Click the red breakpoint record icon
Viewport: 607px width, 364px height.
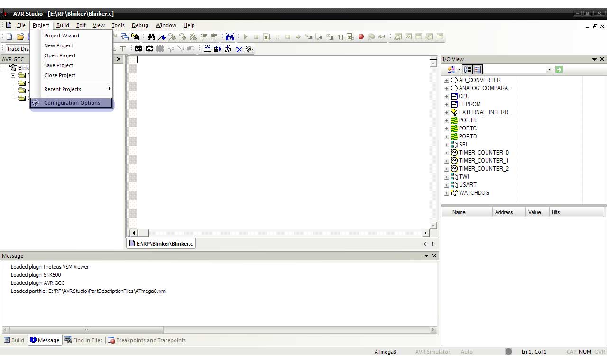click(361, 36)
